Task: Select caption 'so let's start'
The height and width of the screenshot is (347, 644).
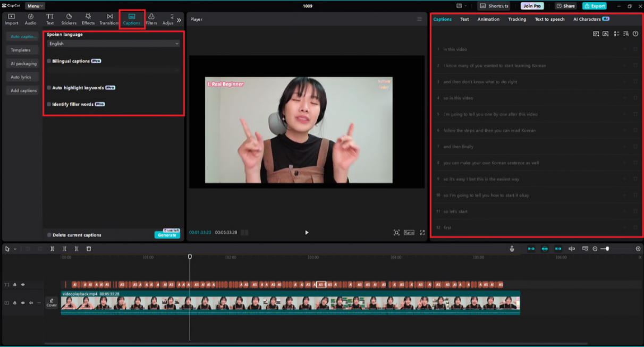Action: (455, 211)
